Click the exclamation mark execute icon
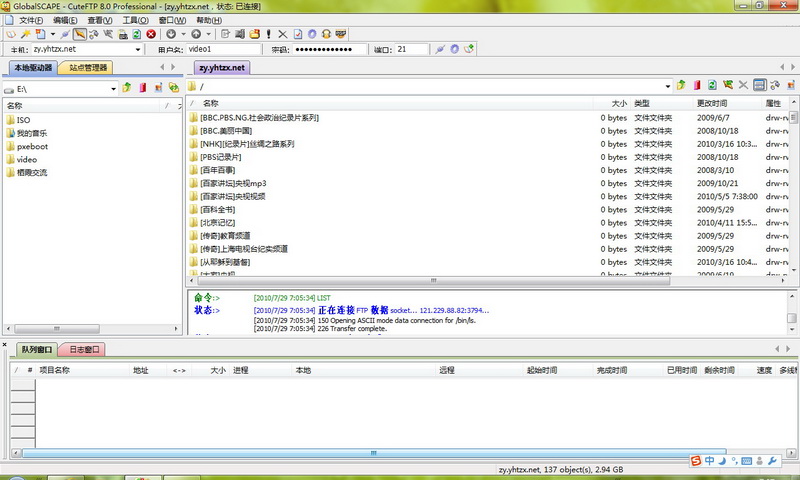 coord(268,34)
